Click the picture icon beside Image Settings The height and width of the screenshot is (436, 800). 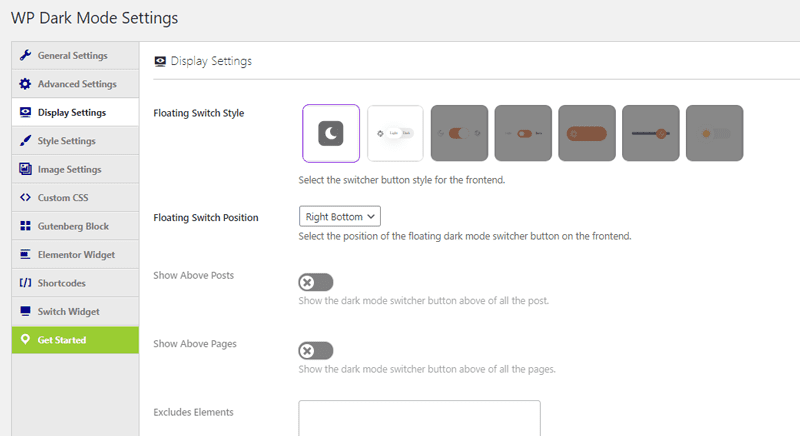25,169
